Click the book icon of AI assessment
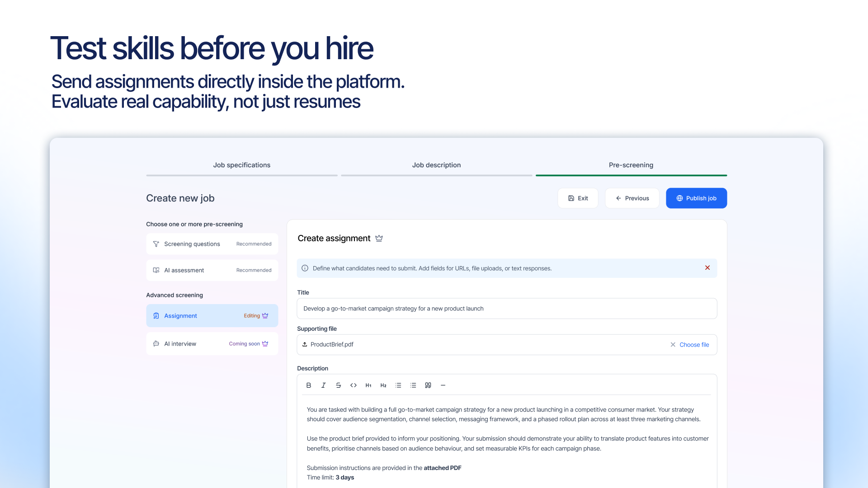Screen dimensions: 868x488 [x=156, y=270]
